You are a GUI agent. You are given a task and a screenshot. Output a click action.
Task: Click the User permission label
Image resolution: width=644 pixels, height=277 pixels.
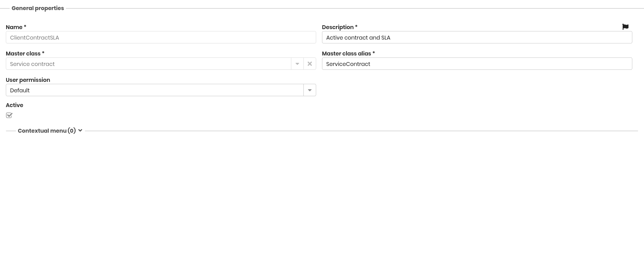point(28,80)
